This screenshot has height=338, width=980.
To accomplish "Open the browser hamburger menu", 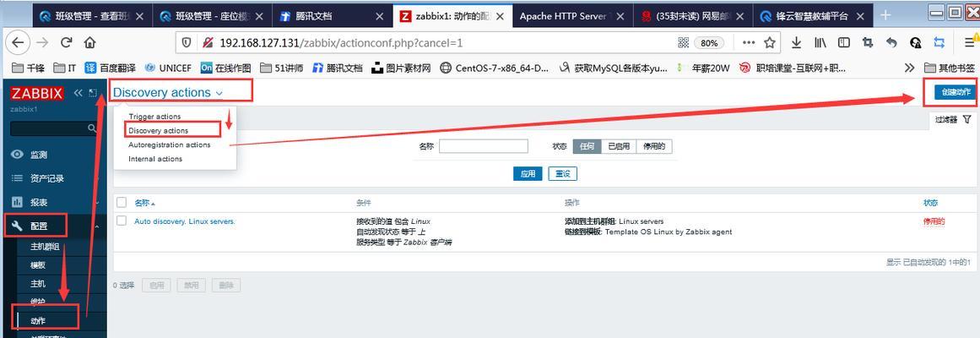I will tap(969, 42).
